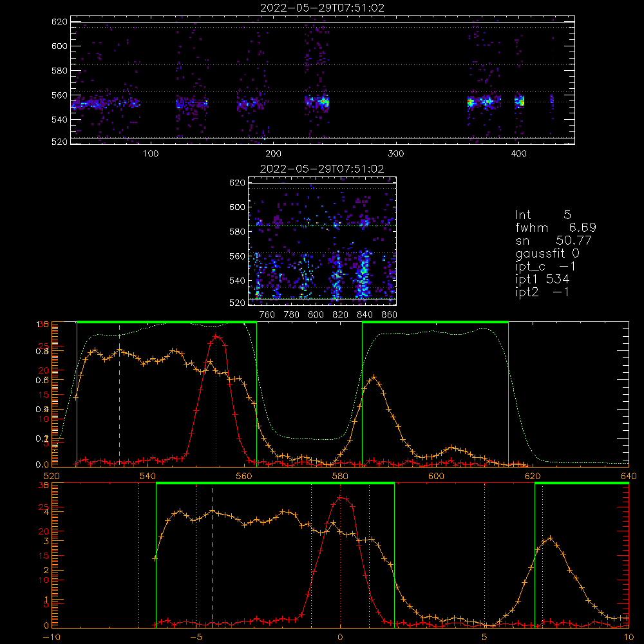Viewport: 644px width, 644px height.
Task: Click the 10 tick label on the bottom plot
Action: click(629, 637)
